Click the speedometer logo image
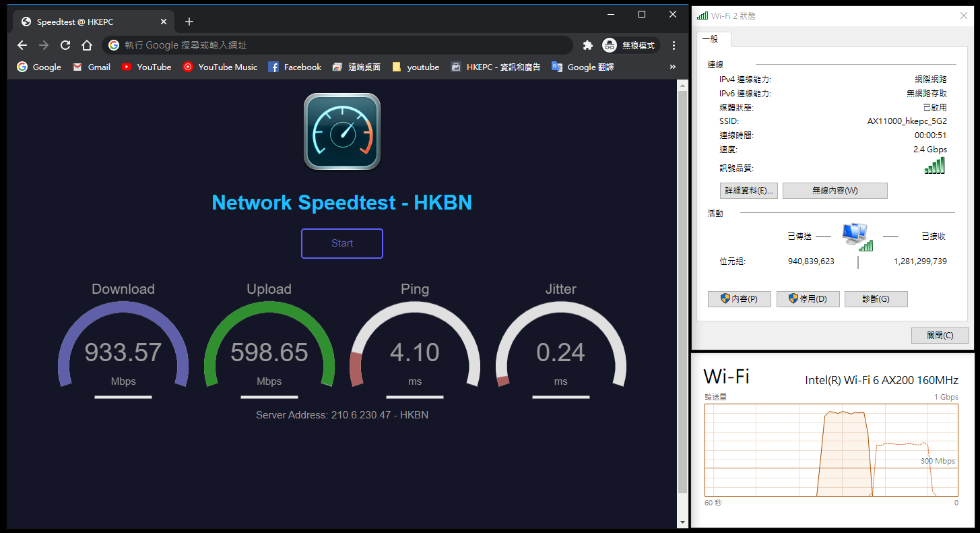 (342, 131)
